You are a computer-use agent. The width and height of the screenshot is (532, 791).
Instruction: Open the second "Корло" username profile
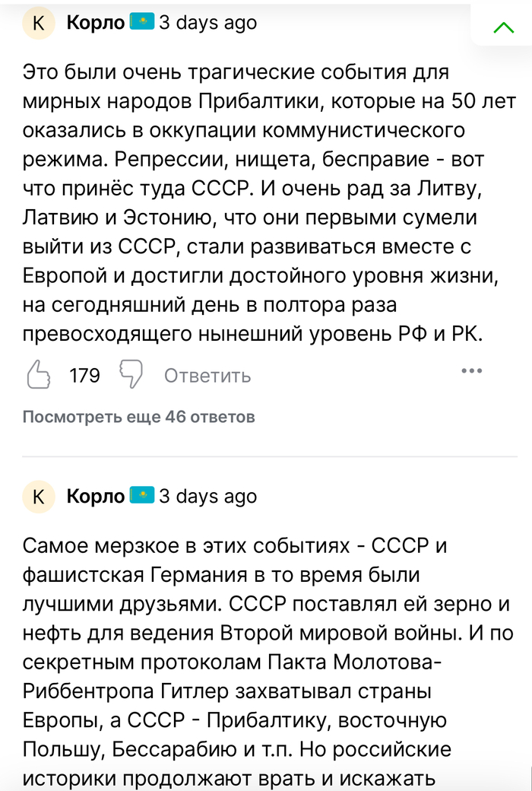click(96, 497)
